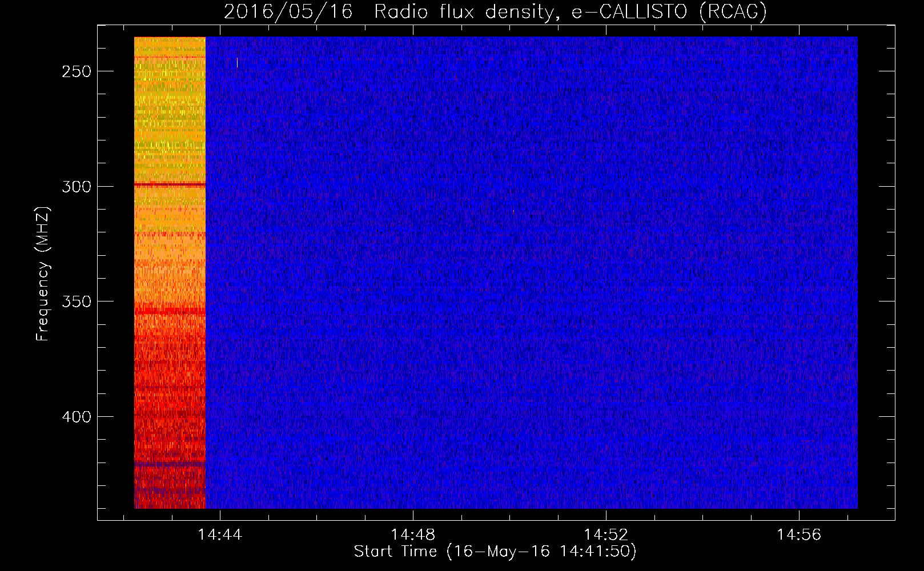The width and height of the screenshot is (924, 571).
Task: Click the 300 frequency tick label
Action: 77,187
